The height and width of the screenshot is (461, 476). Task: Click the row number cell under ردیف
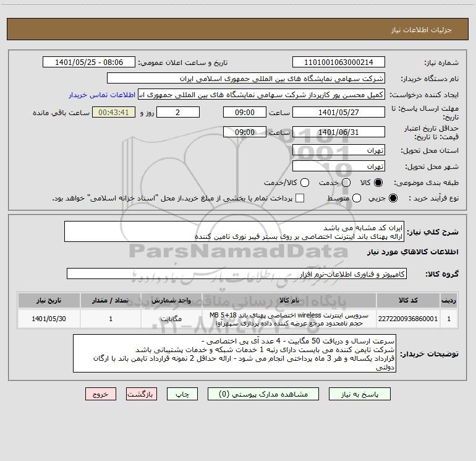click(x=449, y=319)
